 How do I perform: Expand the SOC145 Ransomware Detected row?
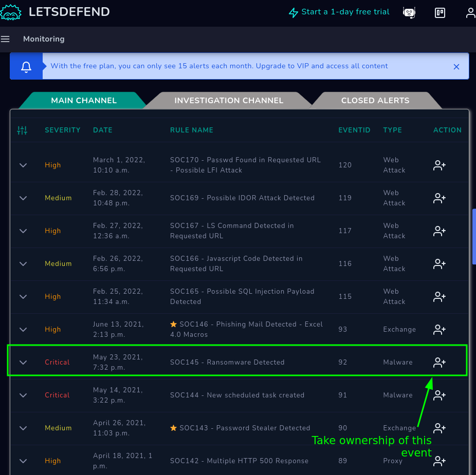coord(23,363)
